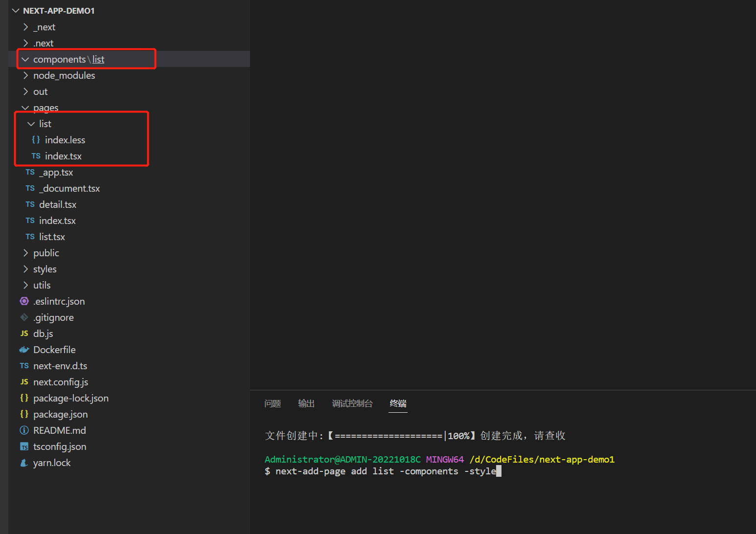
Task: Open _document.tsx file
Action: [x=69, y=188]
